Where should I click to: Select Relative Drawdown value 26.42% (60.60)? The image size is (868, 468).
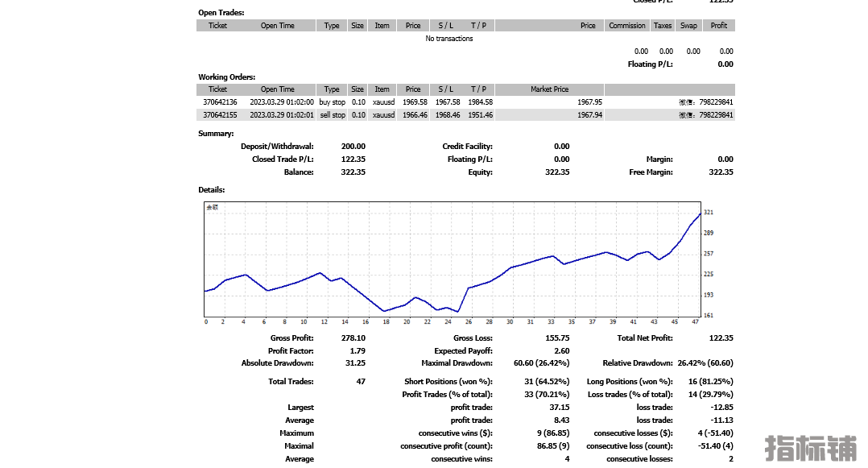click(705, 363)
